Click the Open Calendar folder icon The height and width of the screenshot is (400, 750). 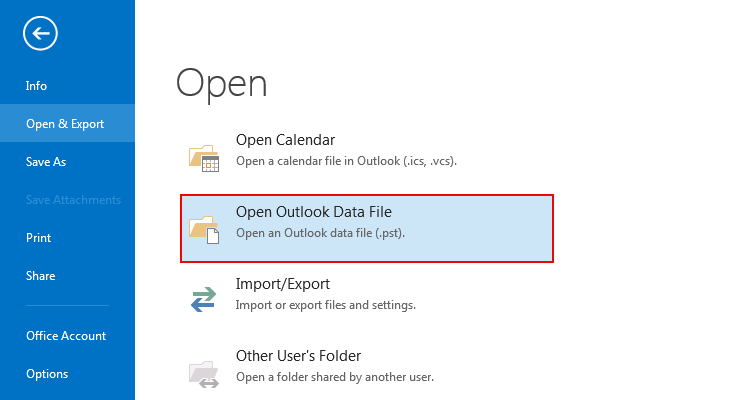pyautogui.click(x=204, y=158)
